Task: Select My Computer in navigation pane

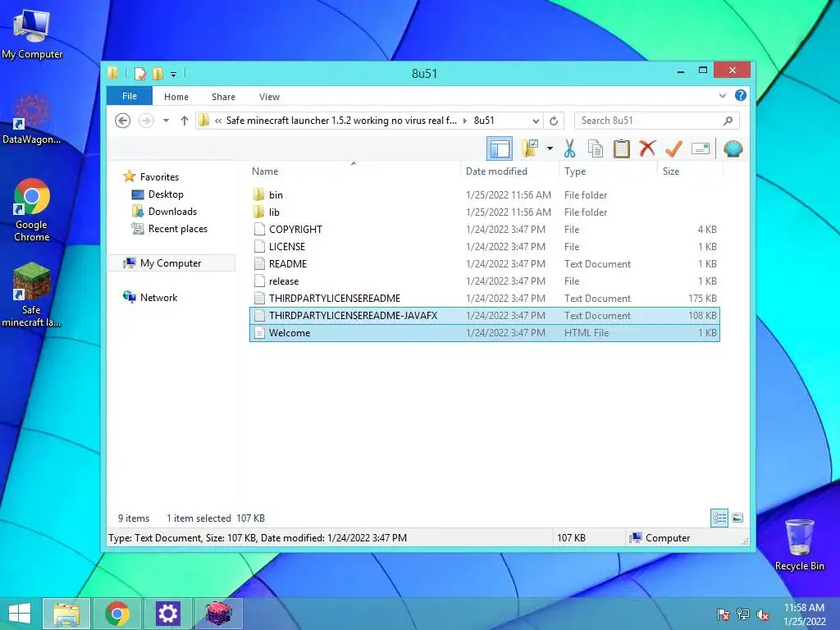Action: (171, 263)
